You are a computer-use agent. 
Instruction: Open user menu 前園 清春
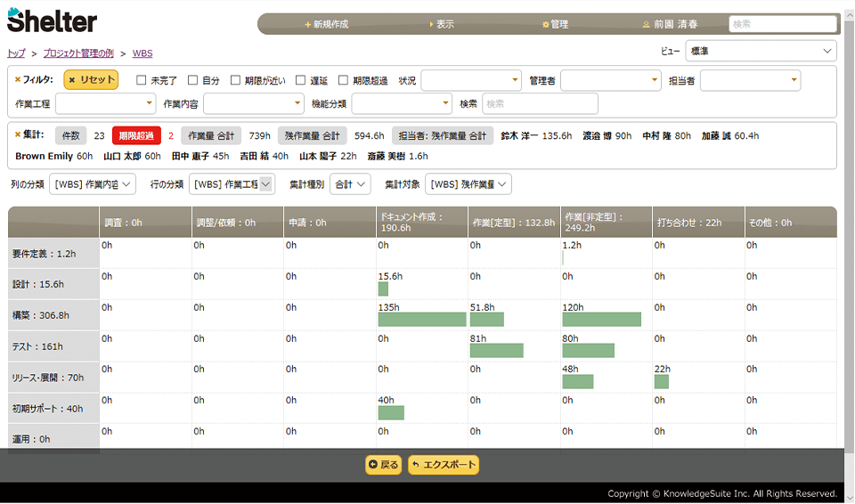[x=671, y=24]
